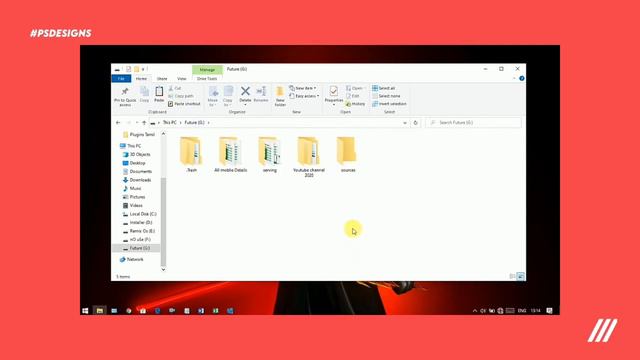Screen dimensions: 640x360
Task: Open the File menu tab
Action: point(121,78)
